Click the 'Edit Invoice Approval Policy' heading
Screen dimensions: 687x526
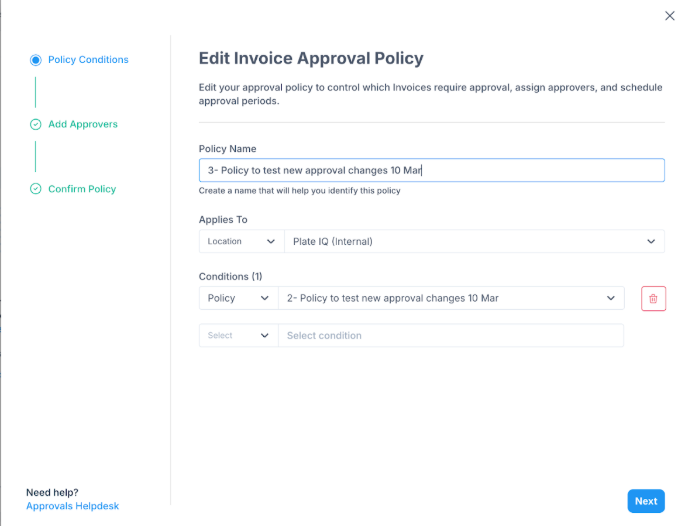[x=311, y=58]
